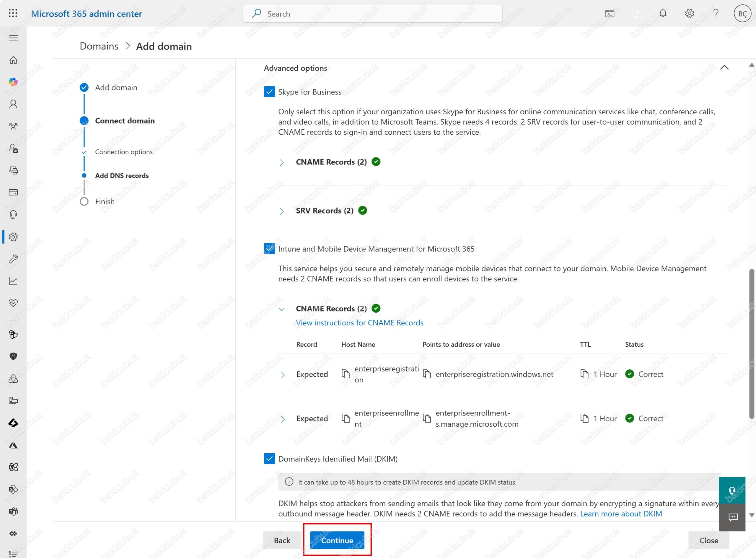Uncheck DomainKeys Identified Mail (DKIM) checkbox
The image size is (756, 559).
pos(269,459)
